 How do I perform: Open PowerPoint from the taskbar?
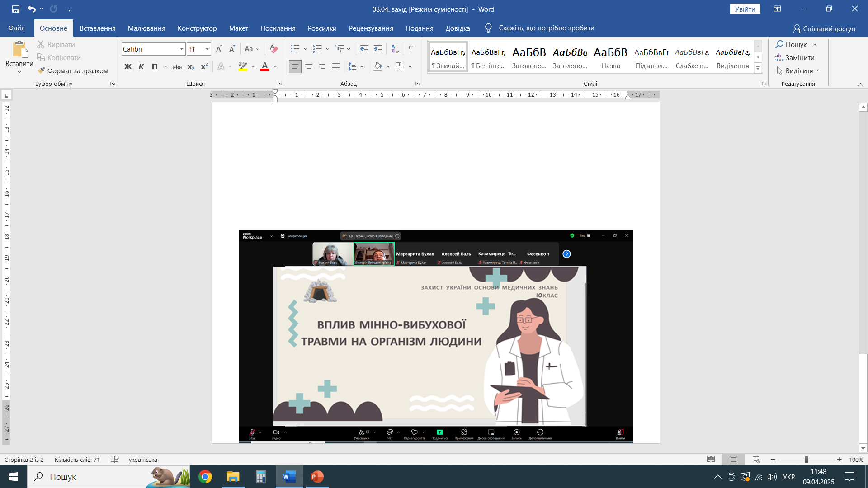click(x=317, y=477)
